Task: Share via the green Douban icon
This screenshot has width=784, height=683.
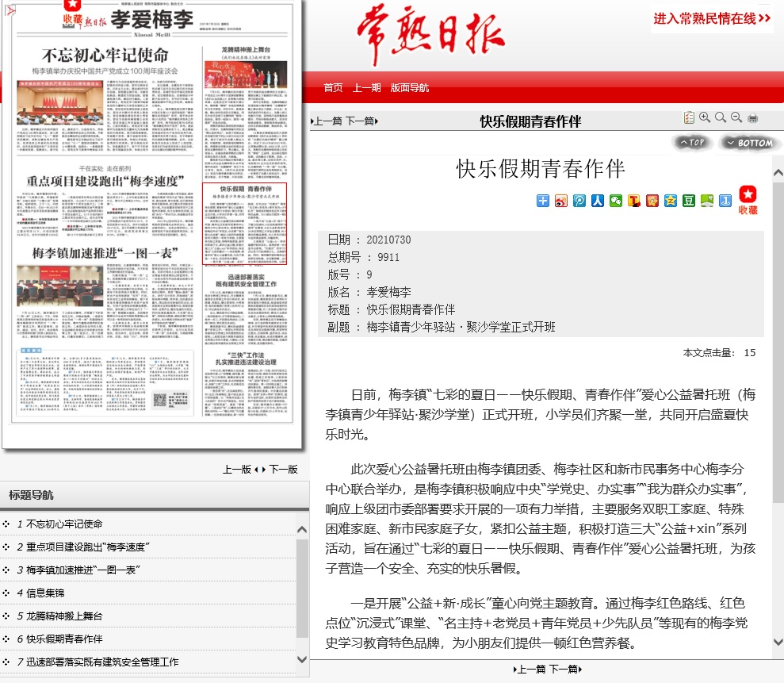Action: click(x=689, y=201)
